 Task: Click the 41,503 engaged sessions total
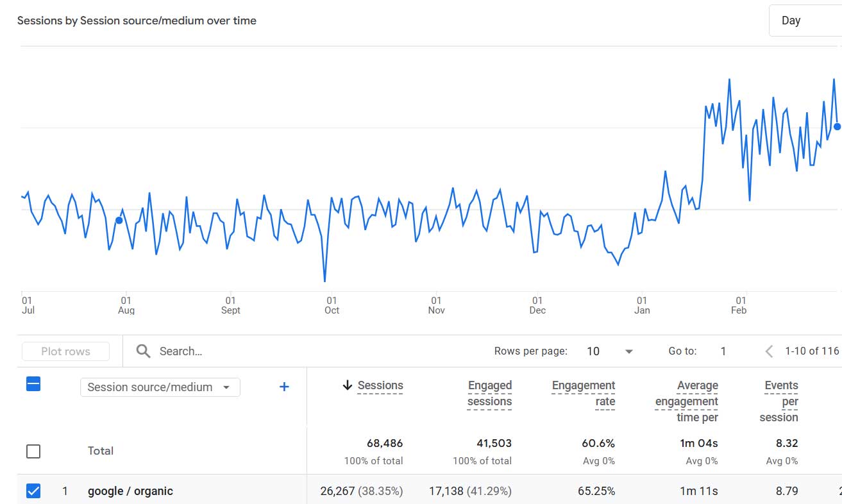click(494, 443)
